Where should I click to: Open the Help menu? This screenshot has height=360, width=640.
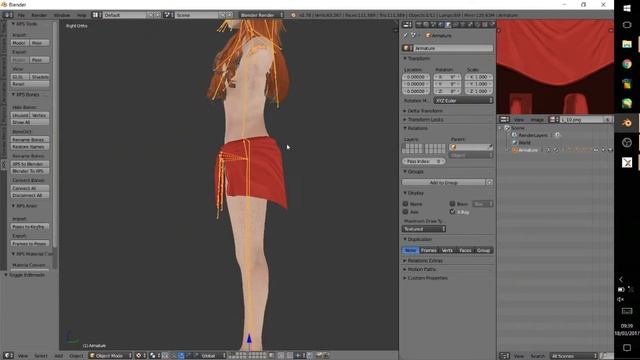(82, 15)
